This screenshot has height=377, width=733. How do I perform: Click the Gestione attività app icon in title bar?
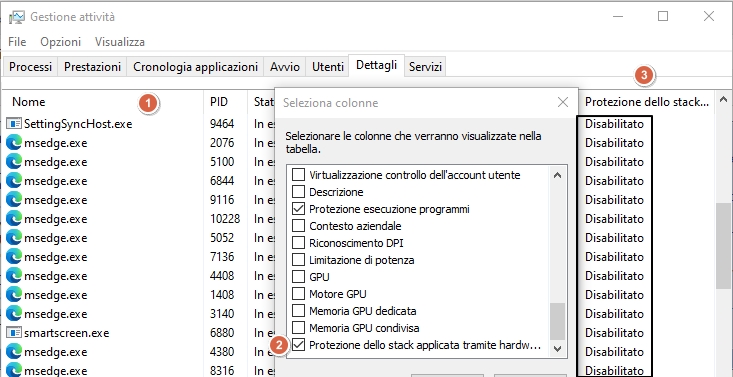coord(16,17)
